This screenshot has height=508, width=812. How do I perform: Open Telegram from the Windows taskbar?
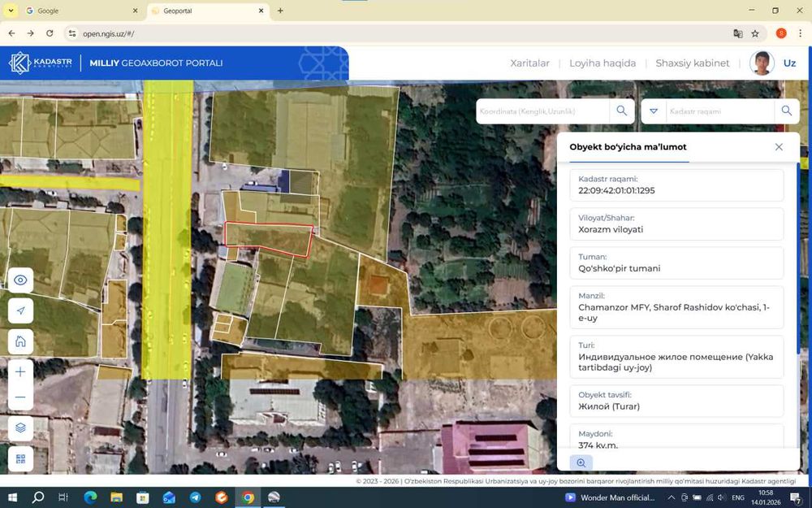195,497
